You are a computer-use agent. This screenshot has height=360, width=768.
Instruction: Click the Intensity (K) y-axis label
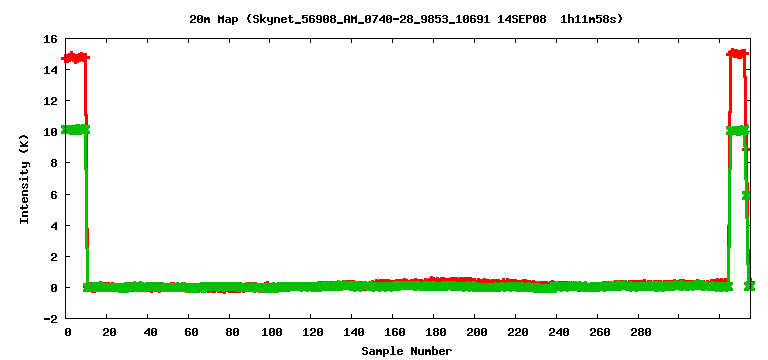pos(24,178)
